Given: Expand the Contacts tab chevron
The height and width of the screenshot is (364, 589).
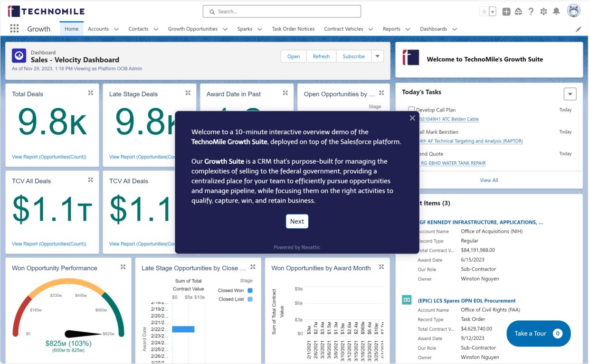Looking at the screenshot, I should pos(156,29).
